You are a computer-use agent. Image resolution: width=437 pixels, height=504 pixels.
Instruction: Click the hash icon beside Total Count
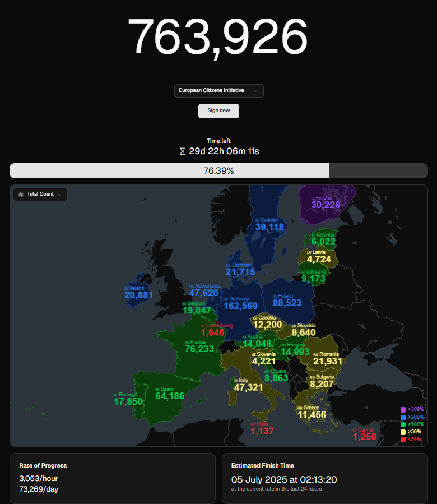click(x=21, y=195)
